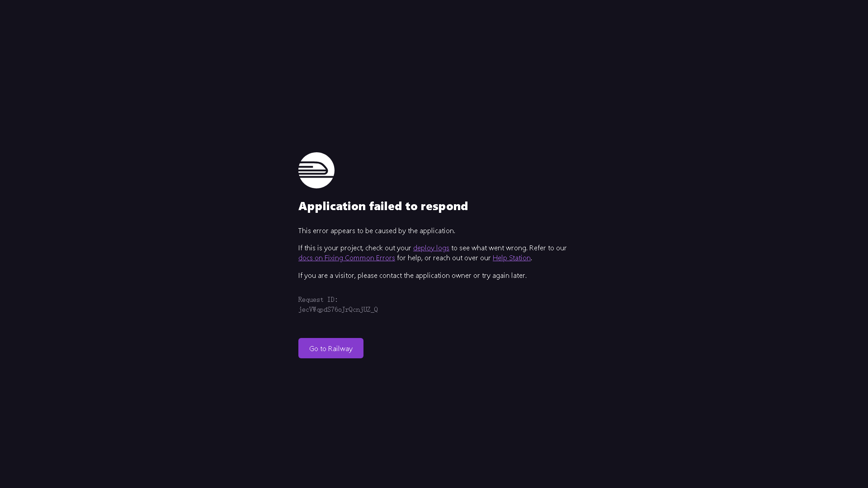Click the word respond in the heading
This screenshot has height=488, width=868.
(x=444, y=206)
